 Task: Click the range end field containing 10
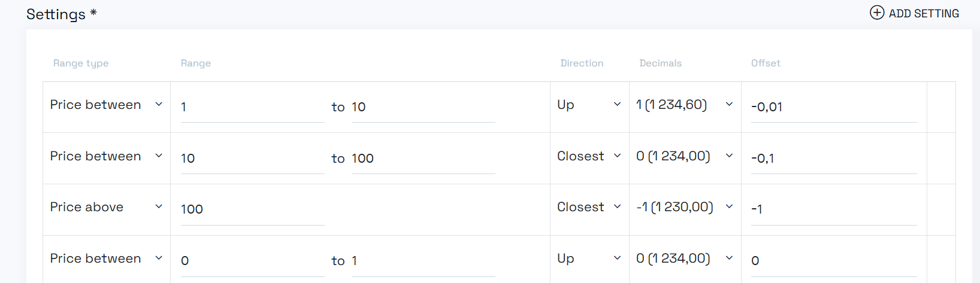[423, 107]
